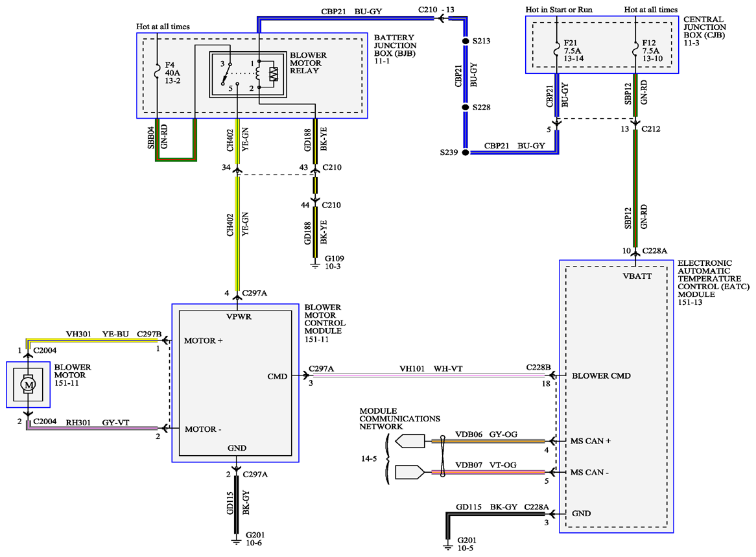This screenshot has height=557, width=756.
Task: Click the VDB06 GY-OG network connector symbol
Action: pyautogui.click(x=408, y=441)
